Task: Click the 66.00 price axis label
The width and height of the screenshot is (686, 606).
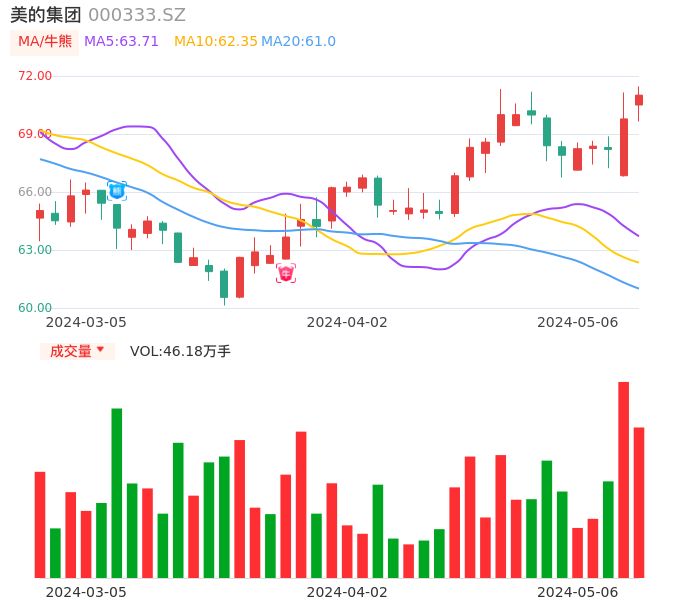Action: tap(35, 192)
